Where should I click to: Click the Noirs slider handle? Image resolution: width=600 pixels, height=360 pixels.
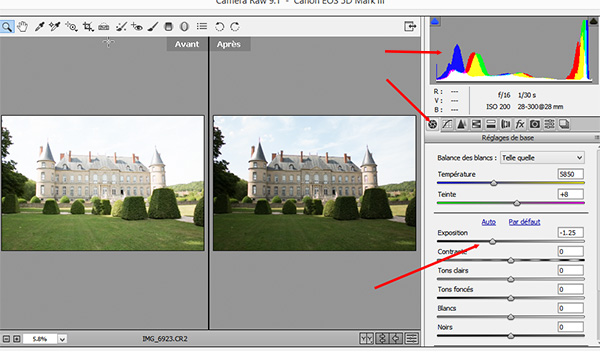510,336
